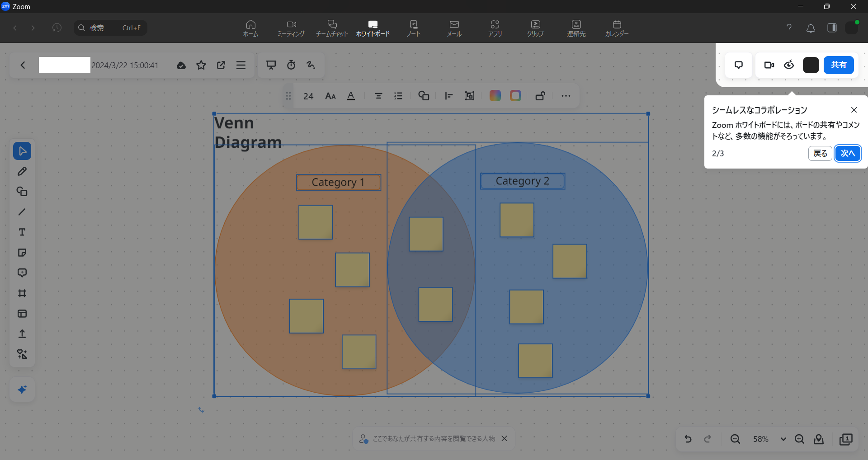Expand the 58% zoom level dropdown

[x=783, y=439]
